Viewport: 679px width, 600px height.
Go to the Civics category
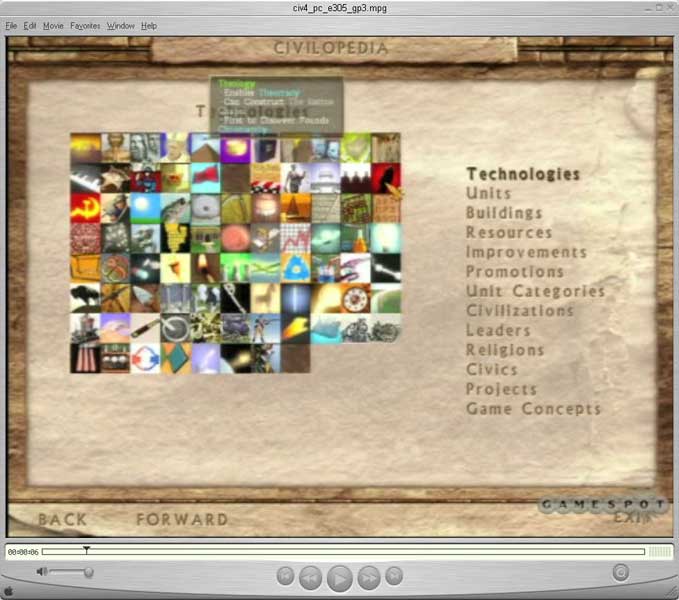click(x=491, y=369)
